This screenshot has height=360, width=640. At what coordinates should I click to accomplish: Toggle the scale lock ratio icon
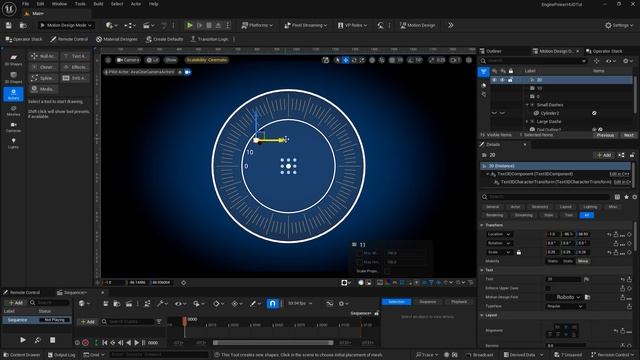coord(519,252)
